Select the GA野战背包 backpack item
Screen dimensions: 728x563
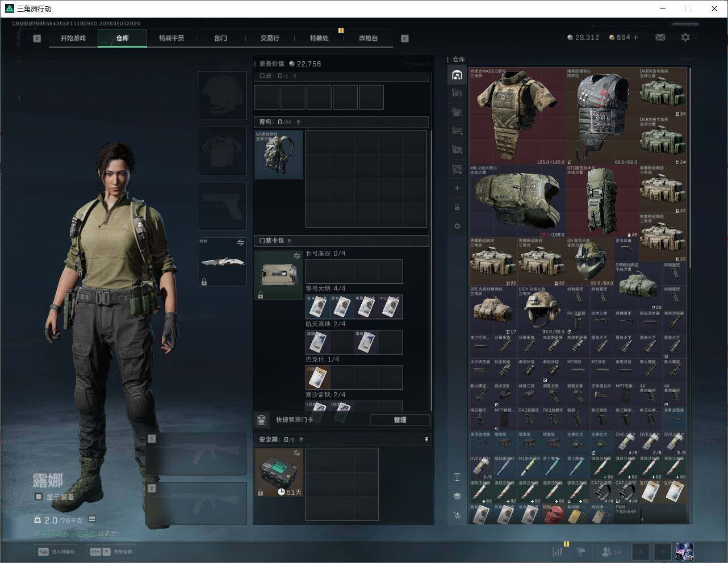coord(279,154)
